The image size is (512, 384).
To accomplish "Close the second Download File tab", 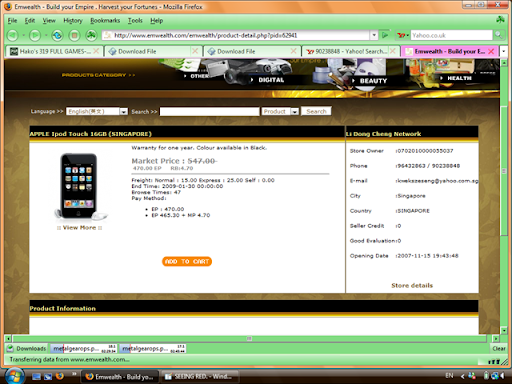I will point(293,51).
